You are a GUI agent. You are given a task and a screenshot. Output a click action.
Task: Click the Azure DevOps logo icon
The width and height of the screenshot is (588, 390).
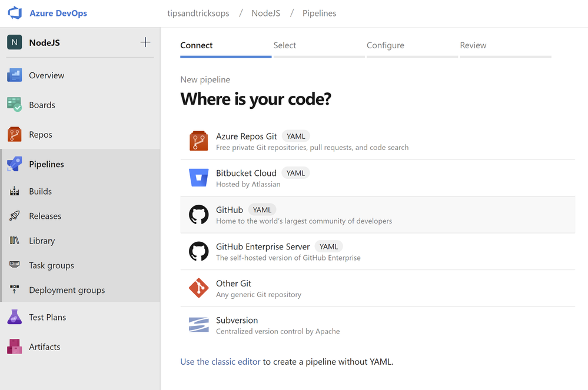pyautogui.click(x=14, y=13)
